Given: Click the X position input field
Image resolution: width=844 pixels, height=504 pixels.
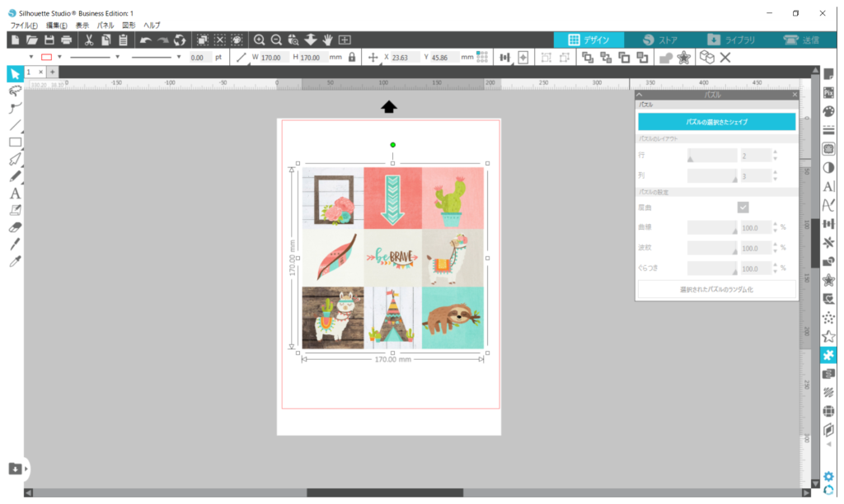Looking at the screenshot, I should click(x=405, y=58).
